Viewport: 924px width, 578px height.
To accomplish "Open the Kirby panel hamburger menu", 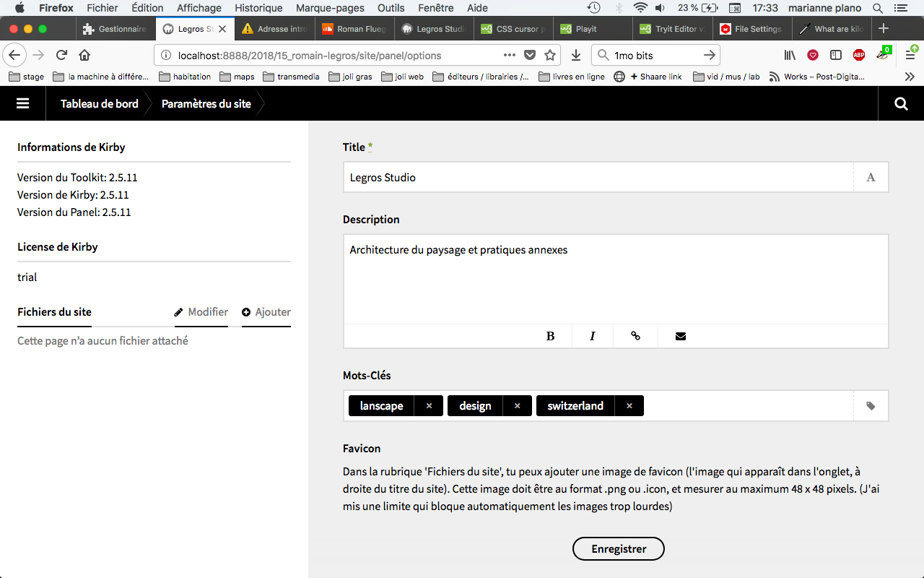I will pyautogui.click(x=22, y=103).
